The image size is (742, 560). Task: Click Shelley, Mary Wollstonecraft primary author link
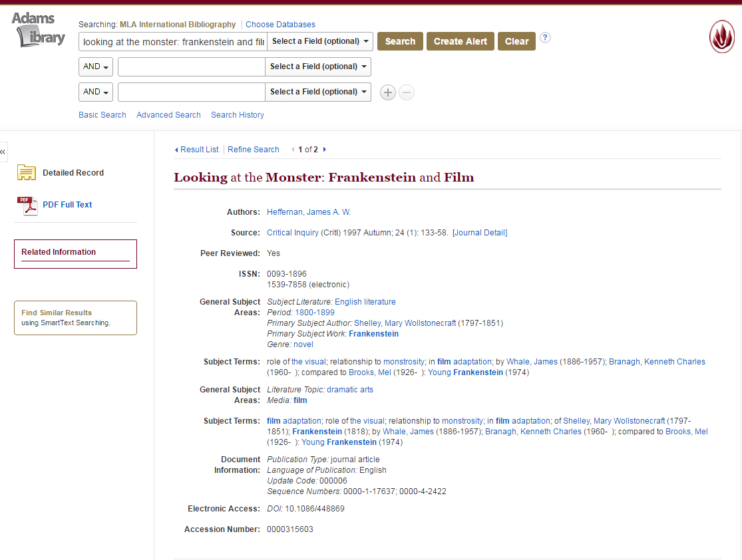(x=405, y=323)
